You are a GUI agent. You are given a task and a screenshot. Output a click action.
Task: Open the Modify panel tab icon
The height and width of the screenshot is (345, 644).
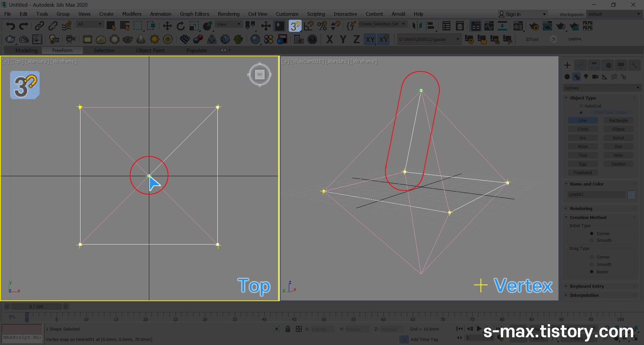[581, 65]
